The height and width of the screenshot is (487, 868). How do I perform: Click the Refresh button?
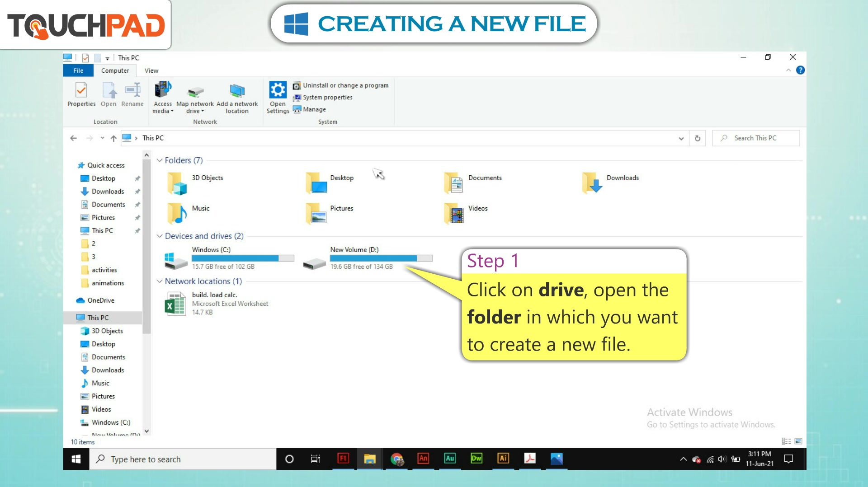pyautogui.click(x=698, y=138)
